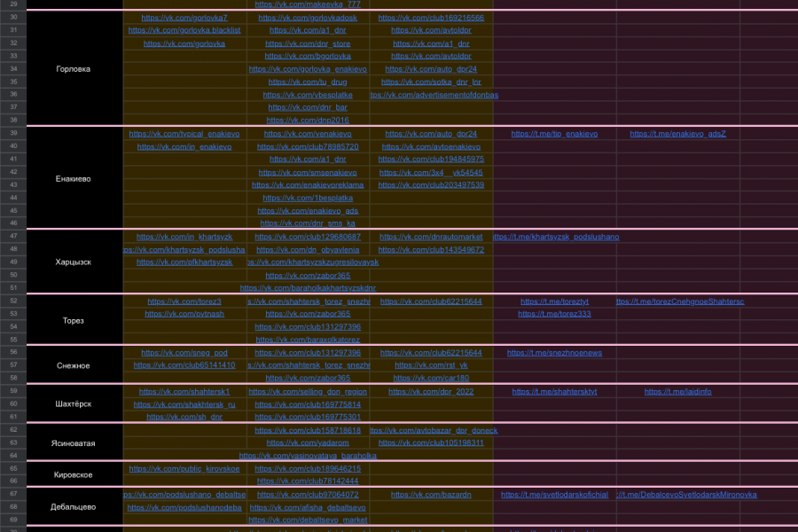Open the vk.com/sneg_pod link

184,353
